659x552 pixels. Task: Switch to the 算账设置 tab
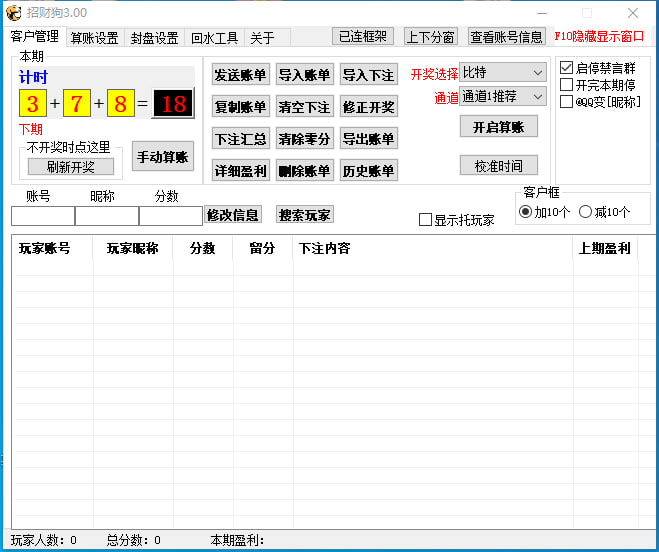click(94, 38)
